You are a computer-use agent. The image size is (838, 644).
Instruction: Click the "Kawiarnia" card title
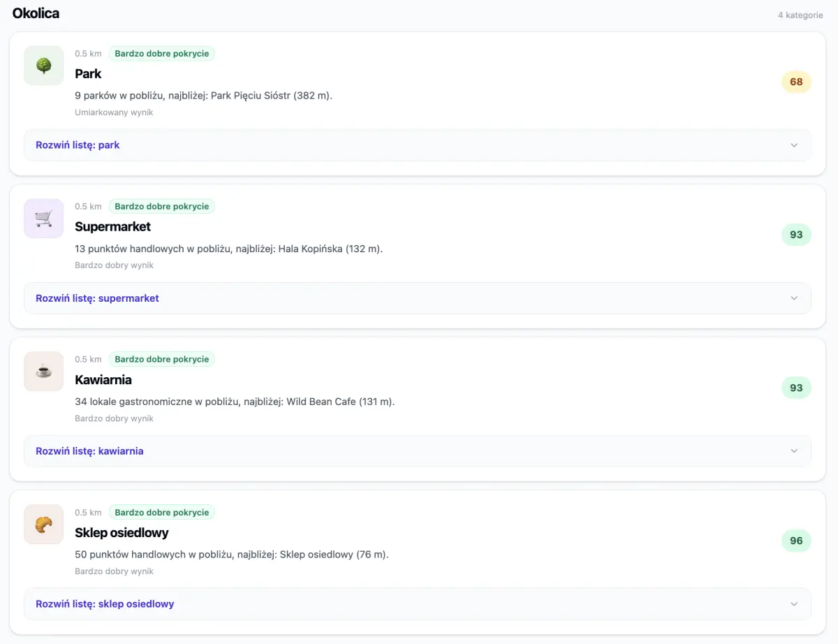coord(103,380)
